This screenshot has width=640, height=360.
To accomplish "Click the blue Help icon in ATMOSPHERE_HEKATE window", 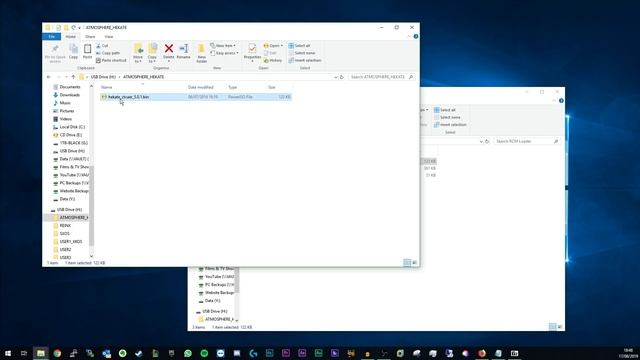I will click(416, 36).
